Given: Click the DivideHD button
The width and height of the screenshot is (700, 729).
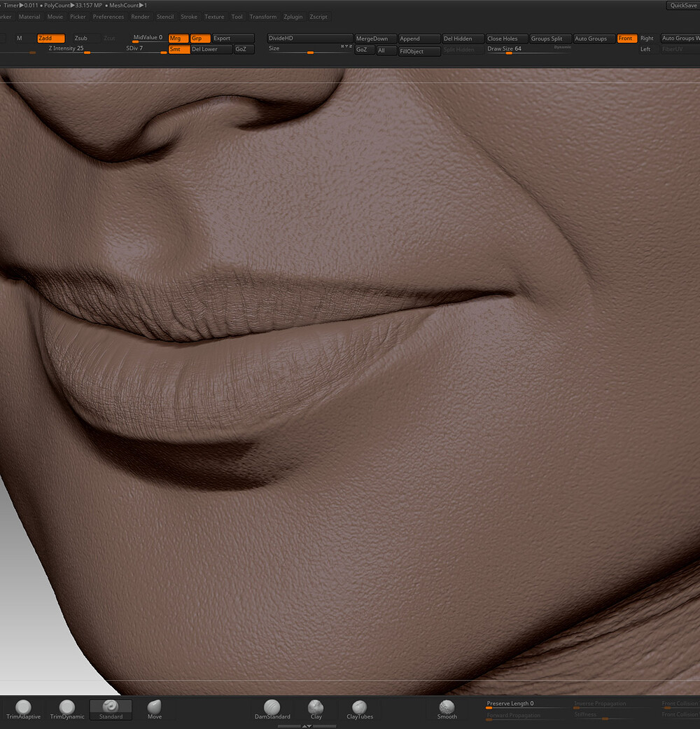Looking at the screenshot, I should pos(309,38).
